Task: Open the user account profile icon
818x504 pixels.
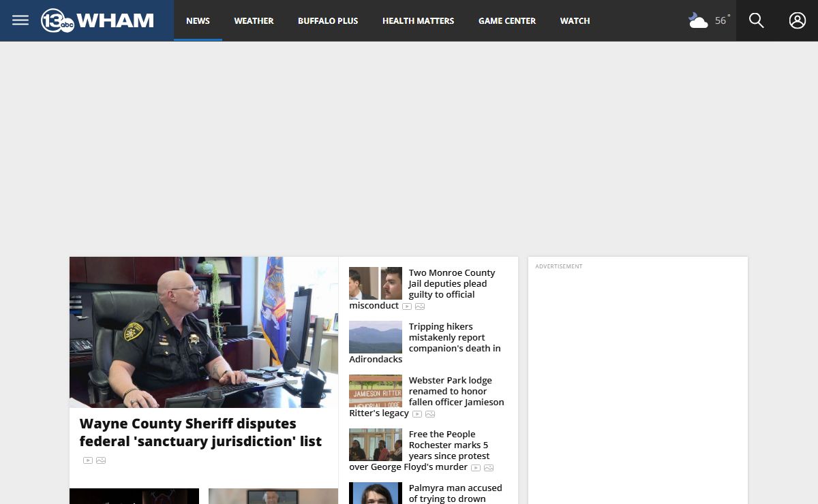Action: (x=798, y=20)
